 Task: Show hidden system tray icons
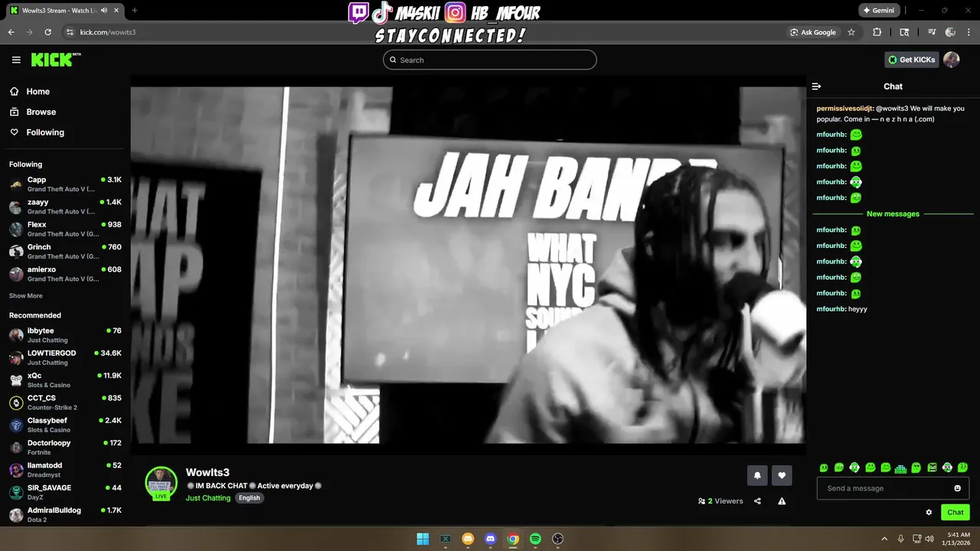tap(884, 539)
